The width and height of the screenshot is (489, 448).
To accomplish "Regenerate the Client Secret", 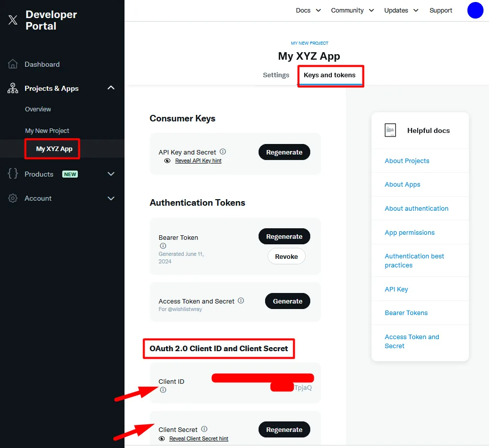I will coord(284,429).
